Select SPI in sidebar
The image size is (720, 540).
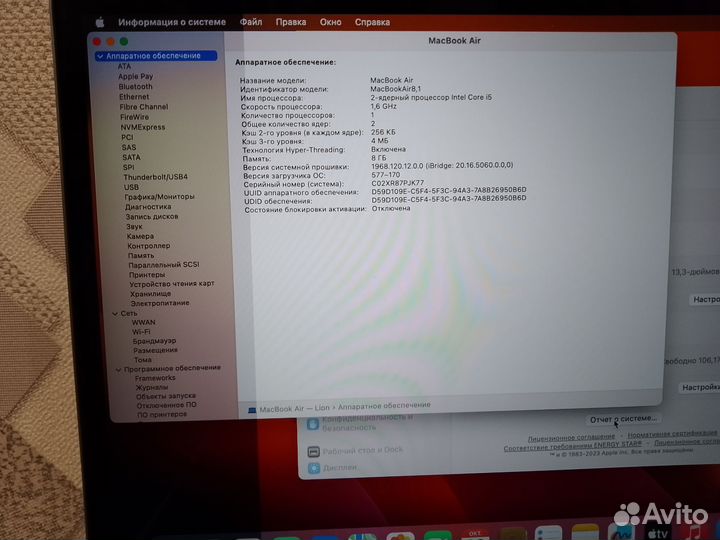tap(129, 167)
